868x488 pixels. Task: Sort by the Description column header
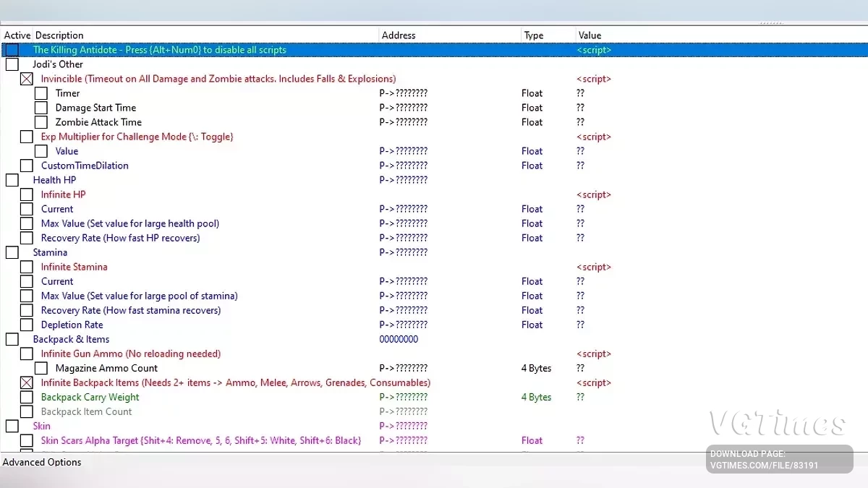click(x=59, y=35)
